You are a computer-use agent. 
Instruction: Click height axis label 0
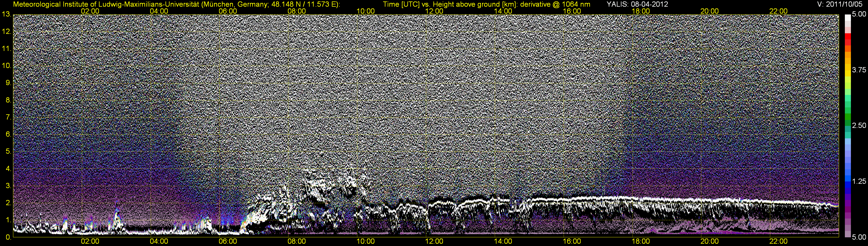(x=8, y=238)
